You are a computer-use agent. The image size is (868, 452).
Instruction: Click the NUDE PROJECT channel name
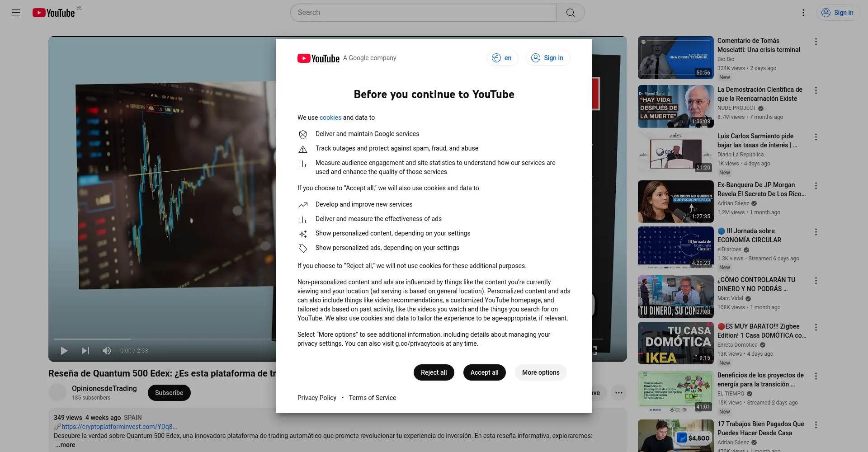coord(736,108)
